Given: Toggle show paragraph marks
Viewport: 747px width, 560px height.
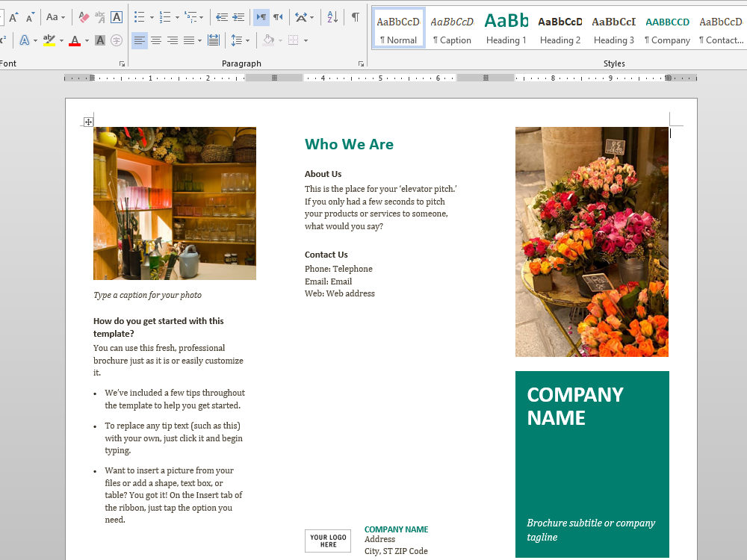Looking at the screenshot, I should 356,18.
